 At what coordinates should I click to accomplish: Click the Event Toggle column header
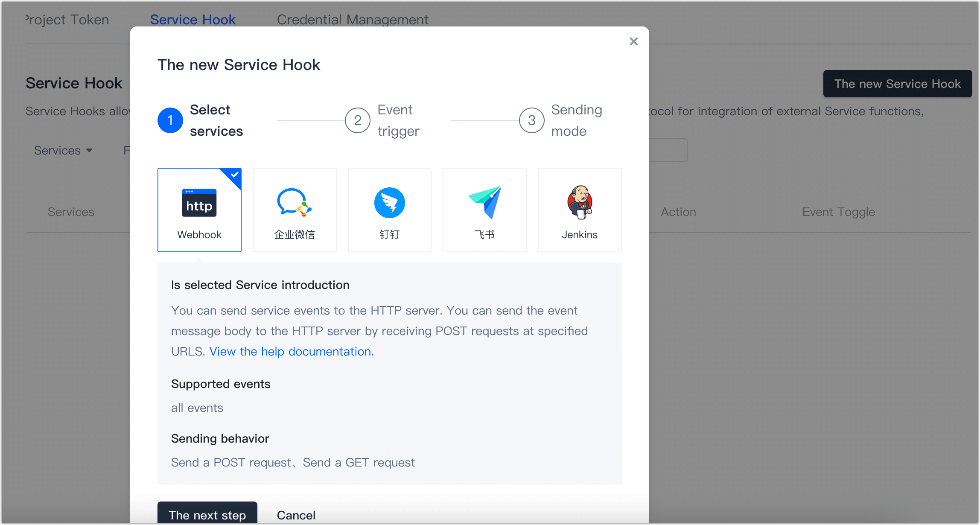tap(838, 211)
